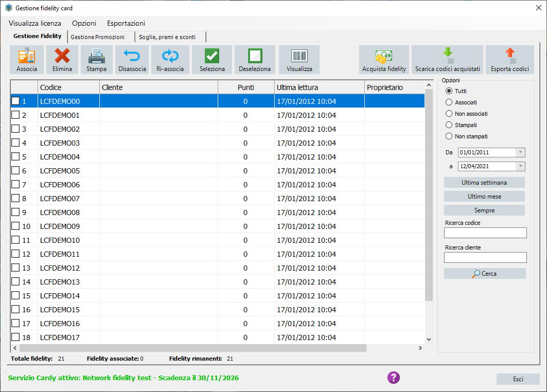Click the Stampa printer icon
This screenshot has height=392, width=547.
click(x=96, y=56)
